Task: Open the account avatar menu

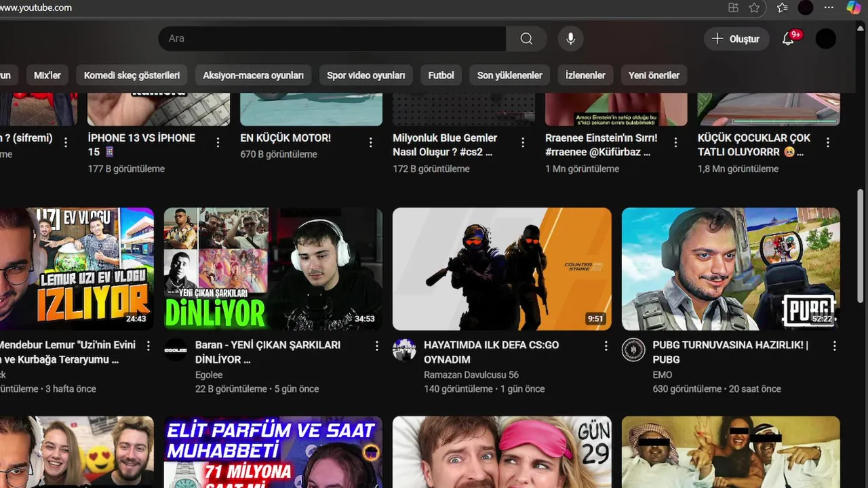Action: [x=825, y=39]
